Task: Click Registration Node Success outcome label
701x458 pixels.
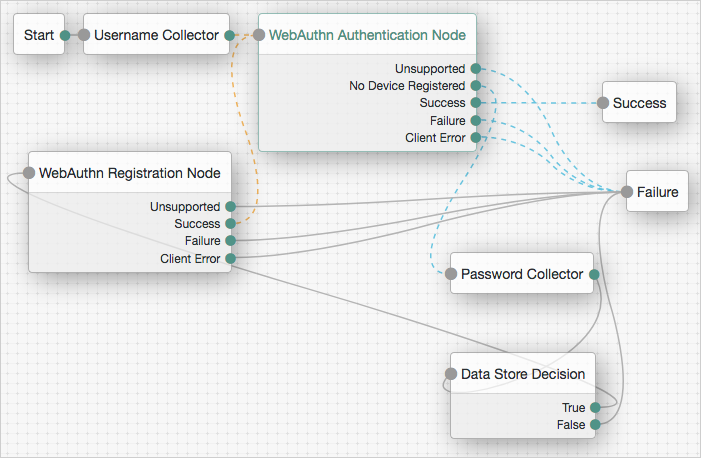Action: click(x=197, y=224)
